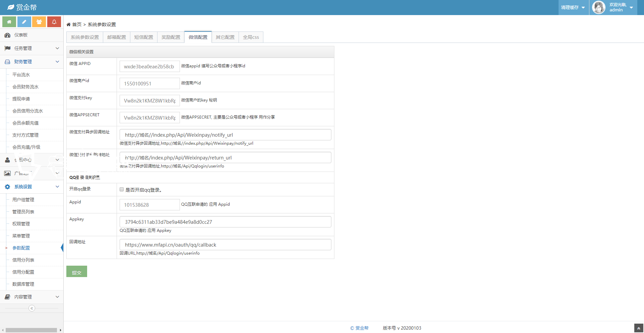Click the red bell notification icon

pyautogui.click(x=54, y=22)
